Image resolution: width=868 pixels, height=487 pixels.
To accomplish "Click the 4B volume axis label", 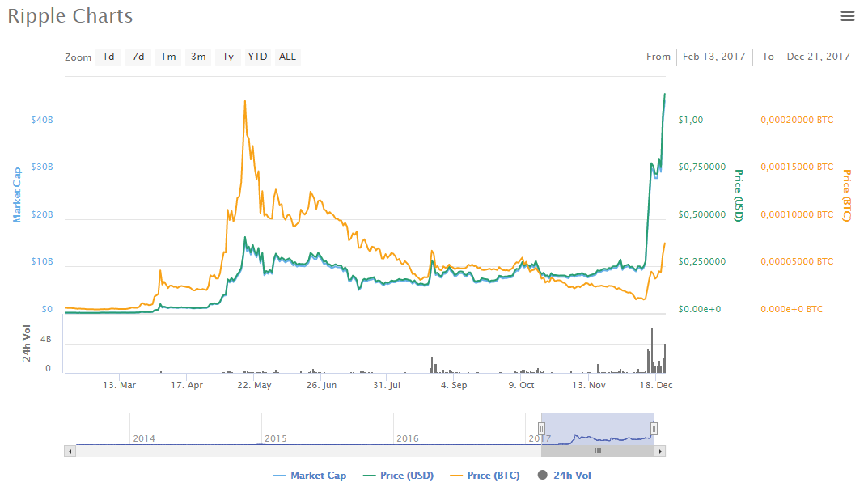I will [46, 339].
